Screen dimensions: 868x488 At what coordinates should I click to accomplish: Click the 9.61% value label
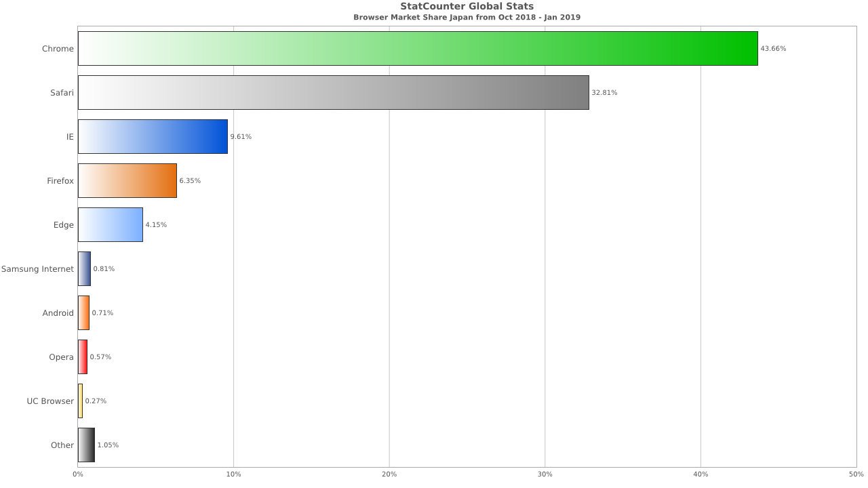(x=241, y=137)
